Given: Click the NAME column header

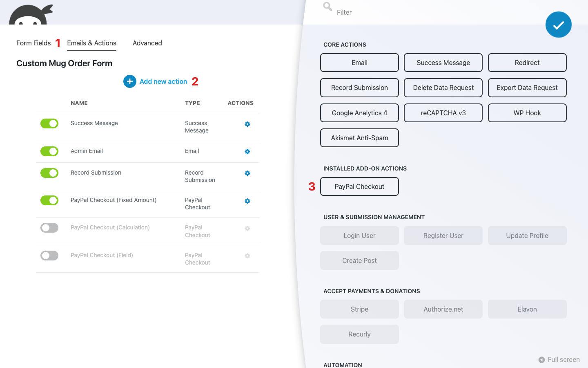Looking at the screenshot, I should 79,103.
